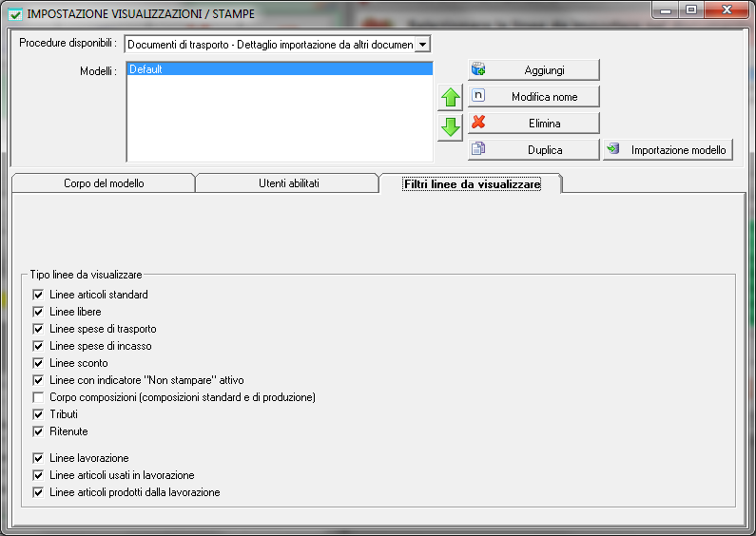Uncheck the Tributi checkbox
This screenshot has height=536, width=756.
point(38,414)
